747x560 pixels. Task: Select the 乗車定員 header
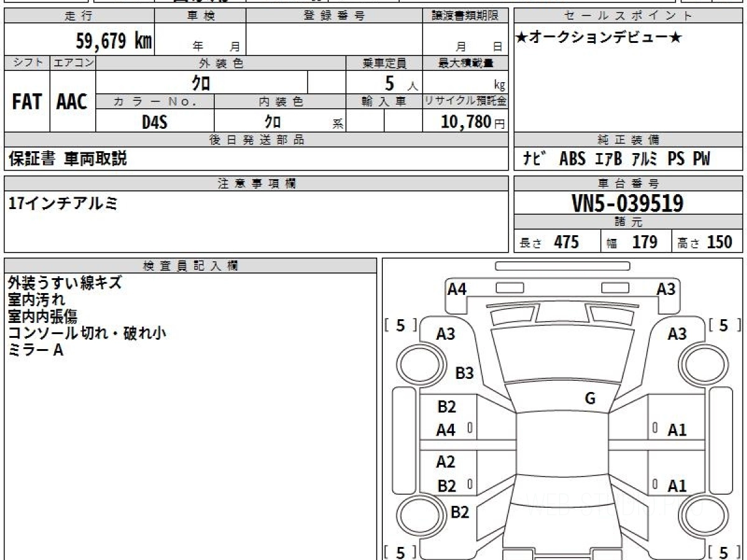pyautogui.click(x=384, y=63)
